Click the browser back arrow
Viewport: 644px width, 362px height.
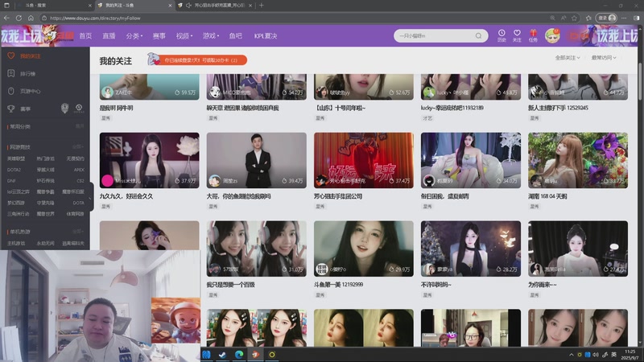point(6,18)
